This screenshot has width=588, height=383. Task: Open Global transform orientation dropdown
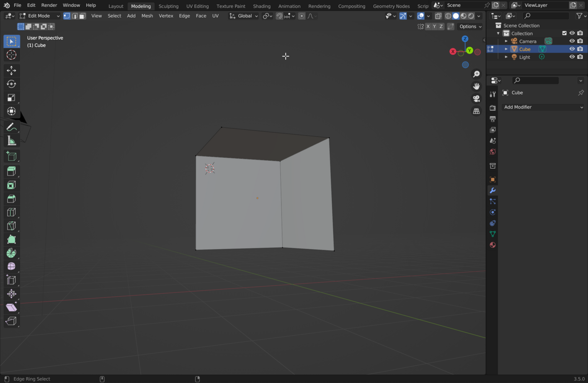[x=244, y=16]
